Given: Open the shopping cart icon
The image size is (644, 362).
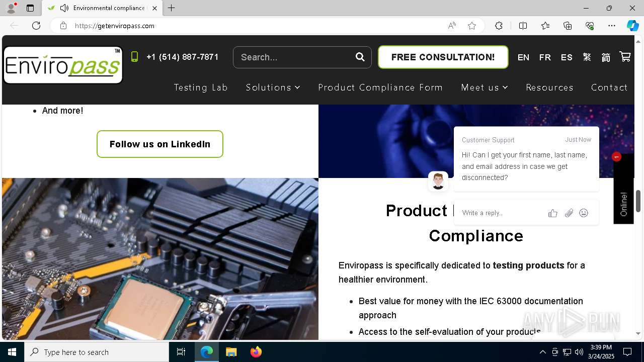Looking at the screenshot, I should point(625,57).
